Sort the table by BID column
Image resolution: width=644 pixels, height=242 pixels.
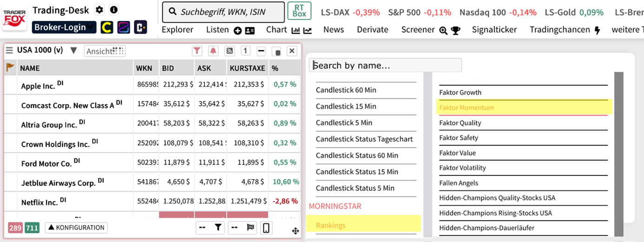click(x=177, y=68)
